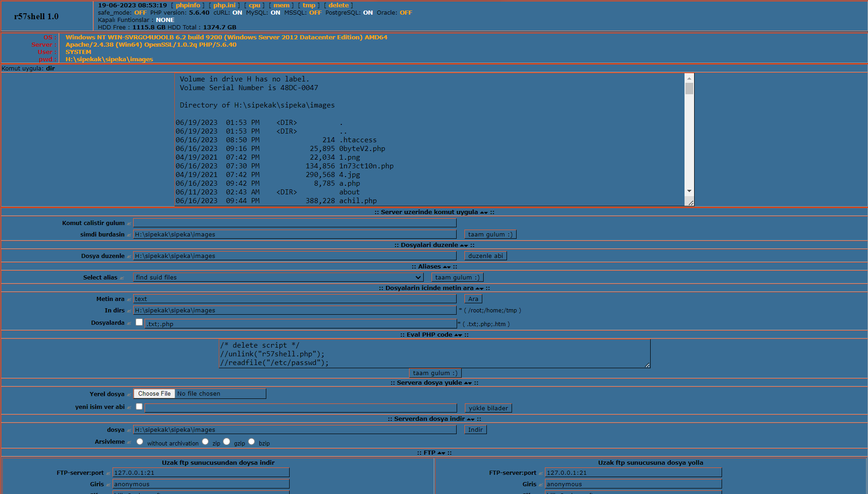Focus the right Giris anonymous field
The image size is (868, 494).
coord(633,484)
